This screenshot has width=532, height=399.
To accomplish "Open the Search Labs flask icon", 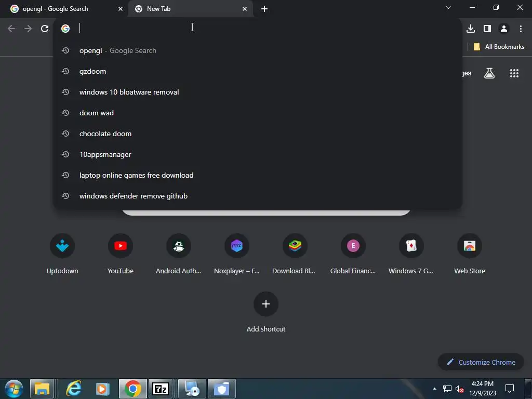I will pyautogui.click(x=489, y=73).
